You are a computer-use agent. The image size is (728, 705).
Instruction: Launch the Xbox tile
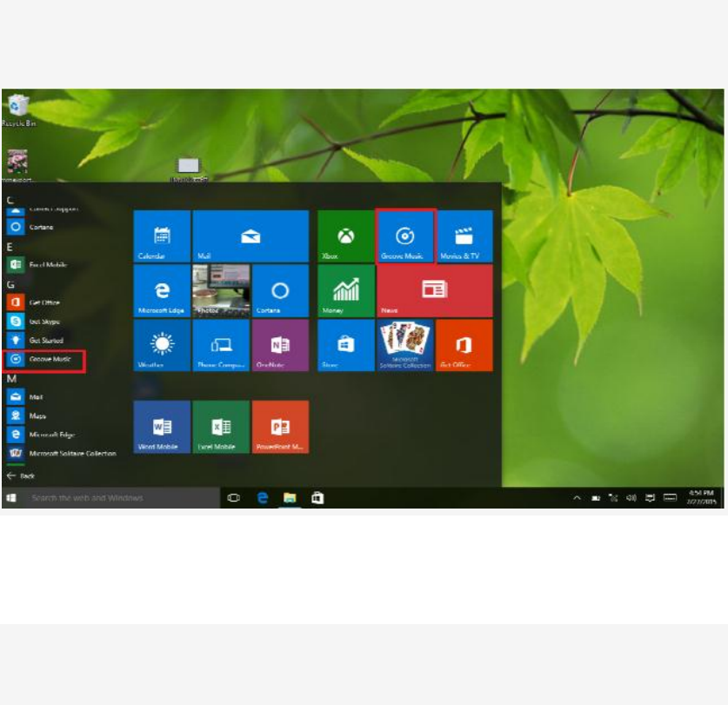(346, 236)
